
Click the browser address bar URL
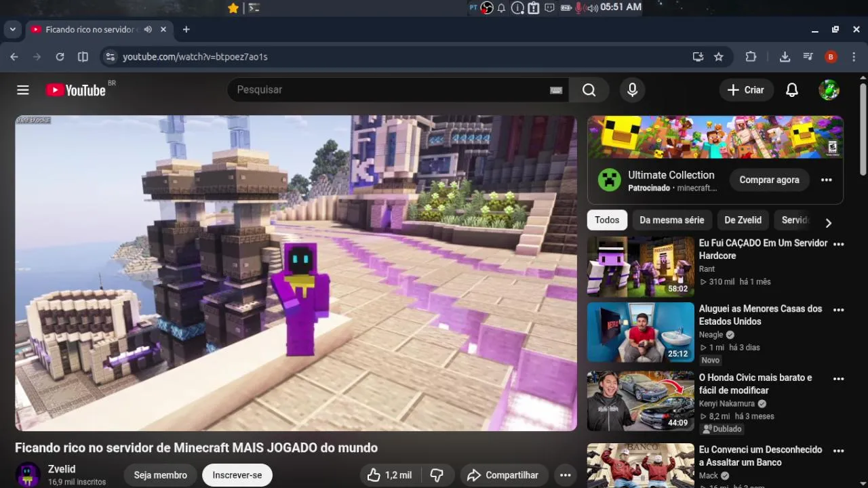[195, 57]
